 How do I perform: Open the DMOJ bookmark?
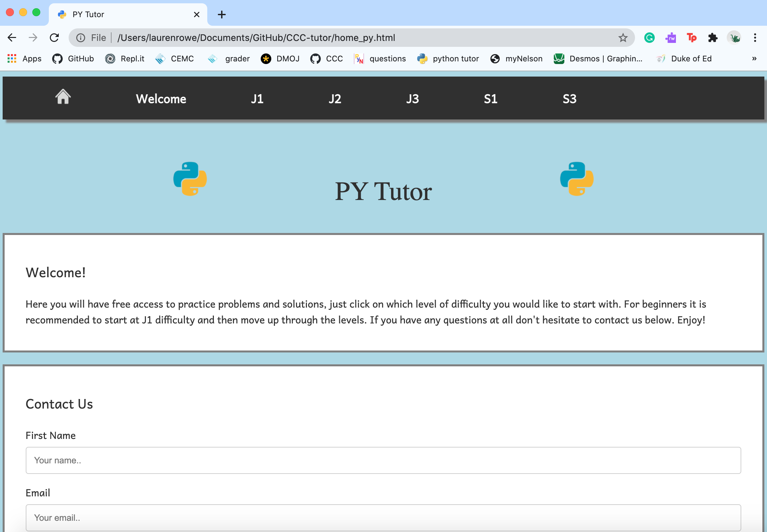(x=280, y=59)
